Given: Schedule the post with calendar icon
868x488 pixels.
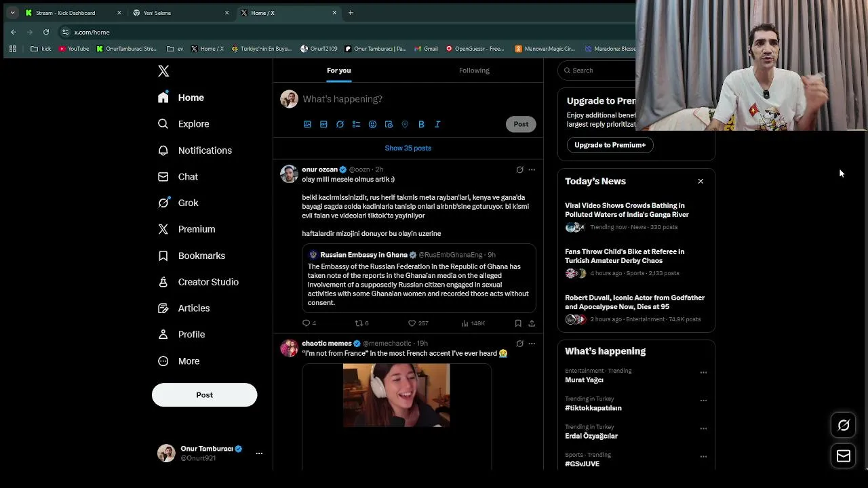Looking at the screenshot, I should pos(389,124).
